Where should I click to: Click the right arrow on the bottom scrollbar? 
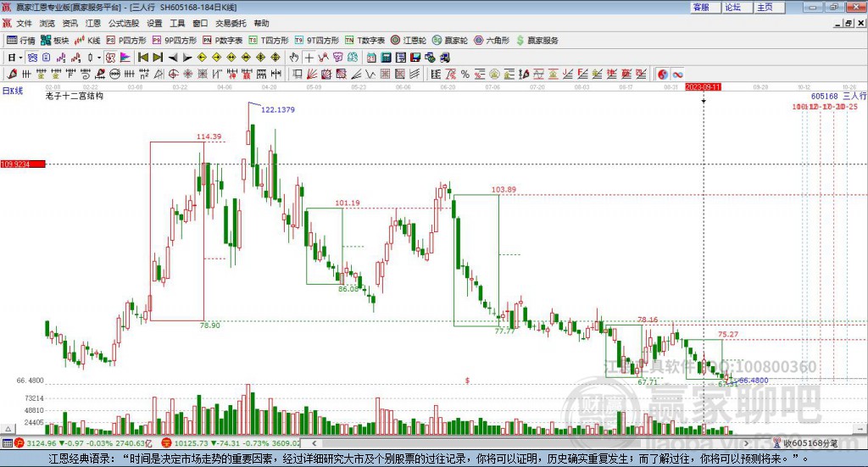click(746, 443)
